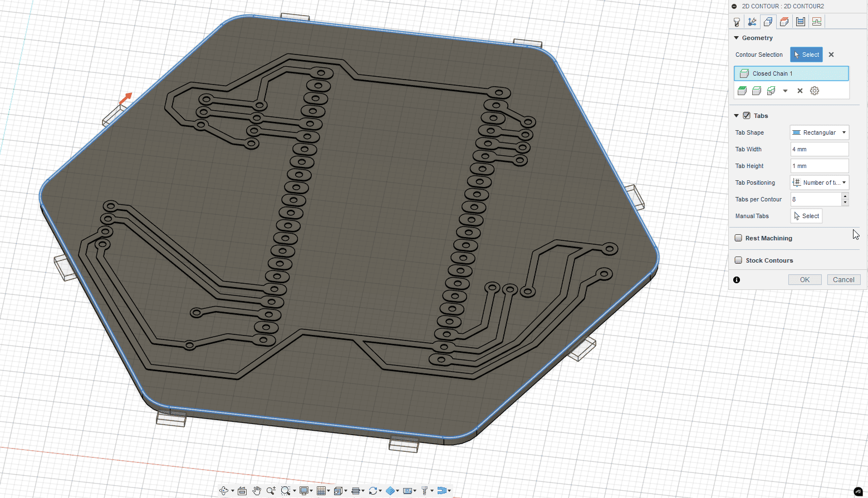
Task: Click the stacked layers visibility icon
Action: (x=356, y=491)
